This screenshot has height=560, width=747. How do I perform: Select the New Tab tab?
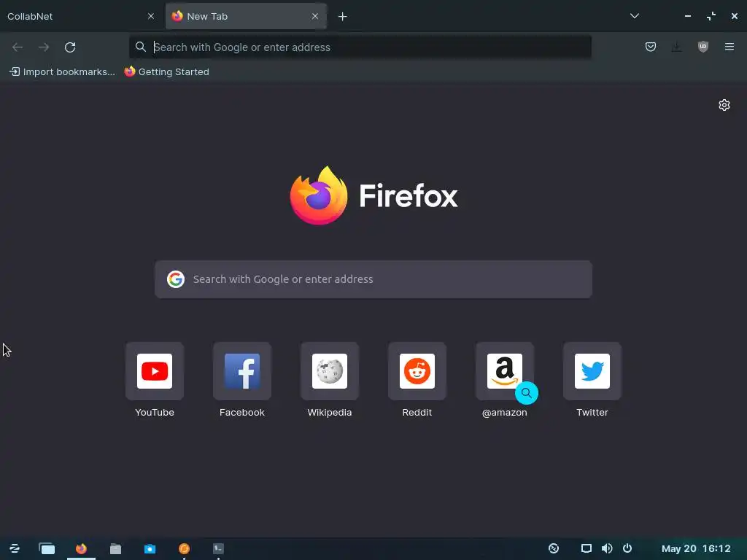coord(246,16)
